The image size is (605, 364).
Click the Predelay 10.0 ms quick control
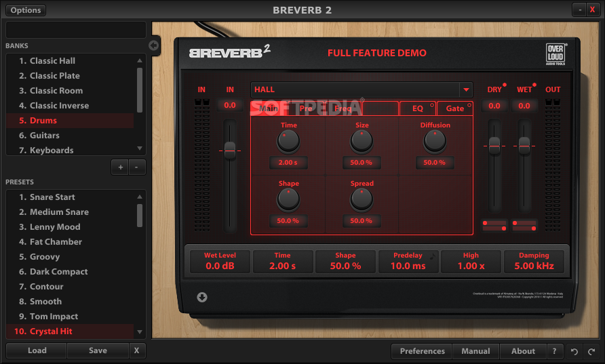click(x=408, y=262)
